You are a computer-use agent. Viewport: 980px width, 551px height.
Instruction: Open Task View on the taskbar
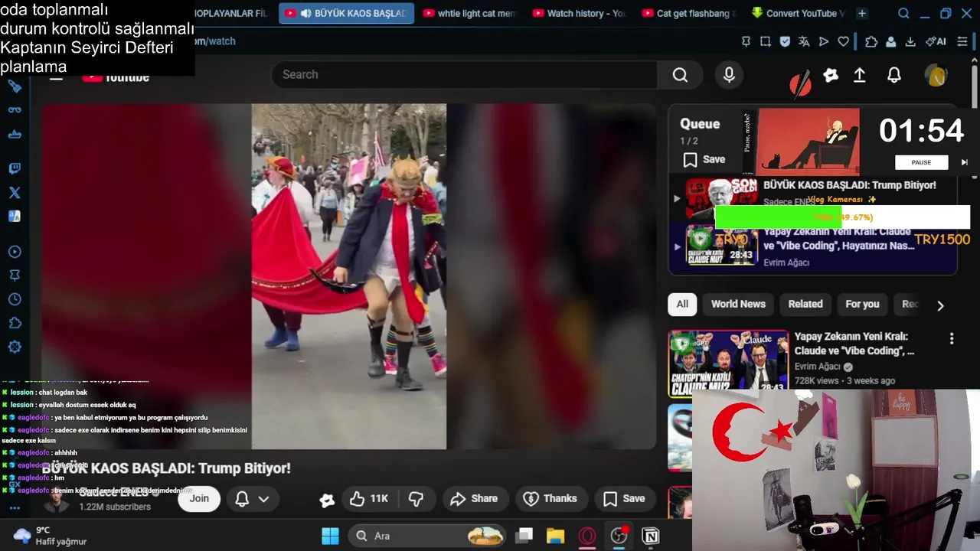524,536
